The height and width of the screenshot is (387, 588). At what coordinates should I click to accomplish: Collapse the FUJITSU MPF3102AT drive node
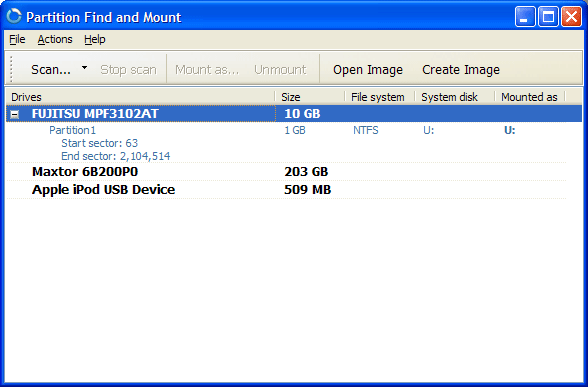pos(15,114)
